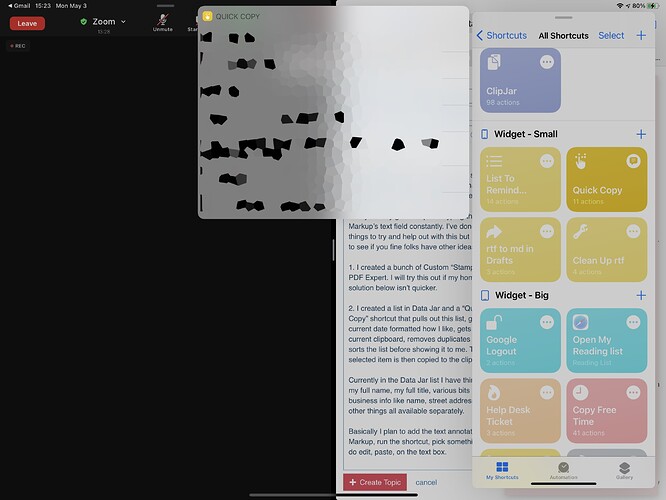This screenshot has width=666, height=500.
Task: Run rtf to md in Drafts shortcut
Action: [x=520, y=250]
